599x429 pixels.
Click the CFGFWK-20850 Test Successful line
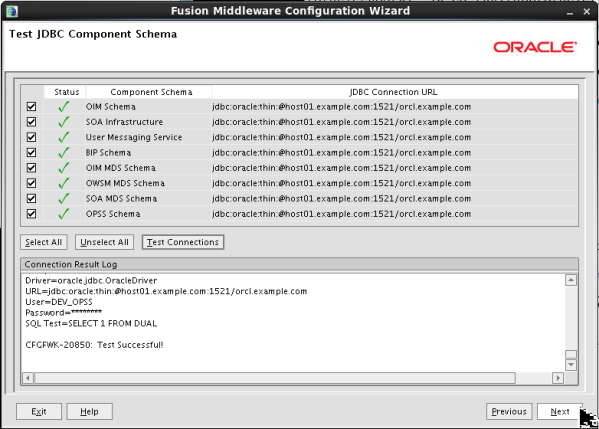(x=94, y=345)
